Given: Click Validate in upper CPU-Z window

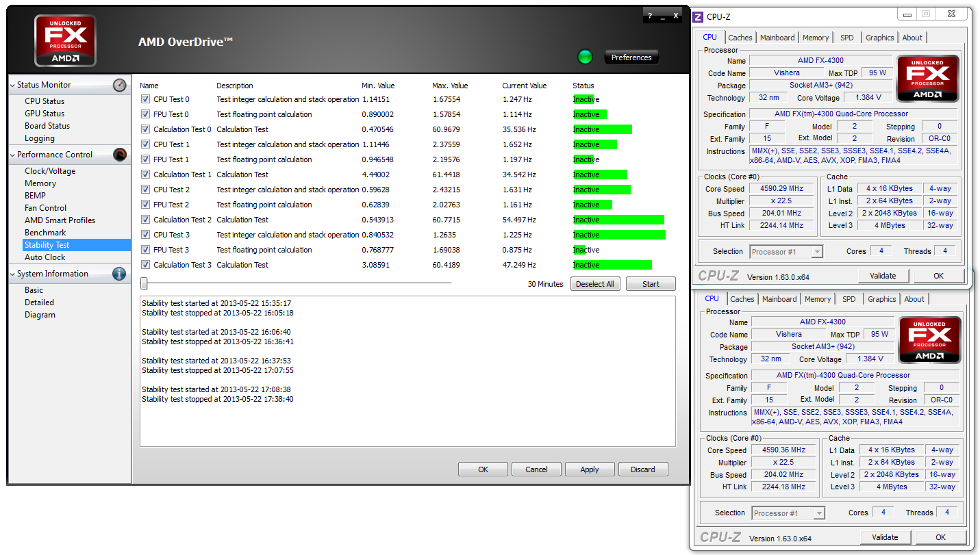Looking at the screenshot, I should pyautogui.click(x=883, y=276).
